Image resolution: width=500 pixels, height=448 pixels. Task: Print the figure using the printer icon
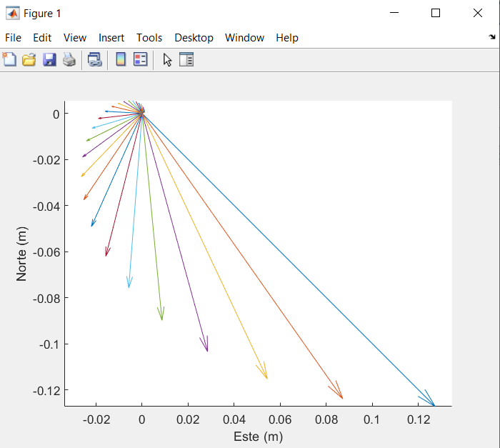[69, 60]
